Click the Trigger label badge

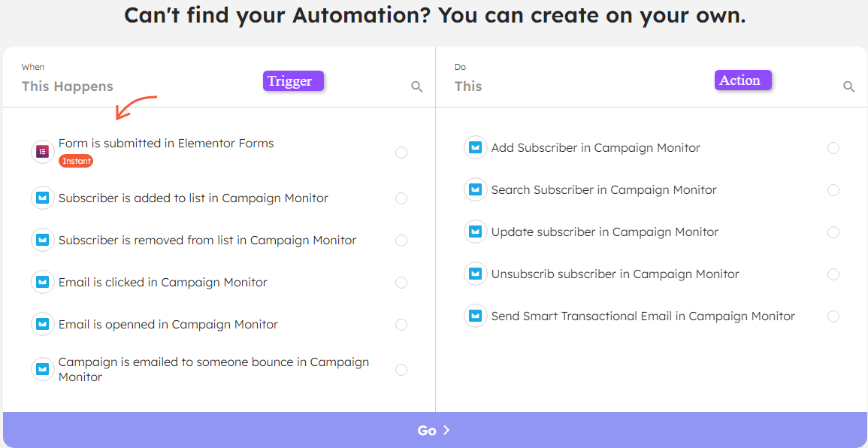click(x=293, y=80)
